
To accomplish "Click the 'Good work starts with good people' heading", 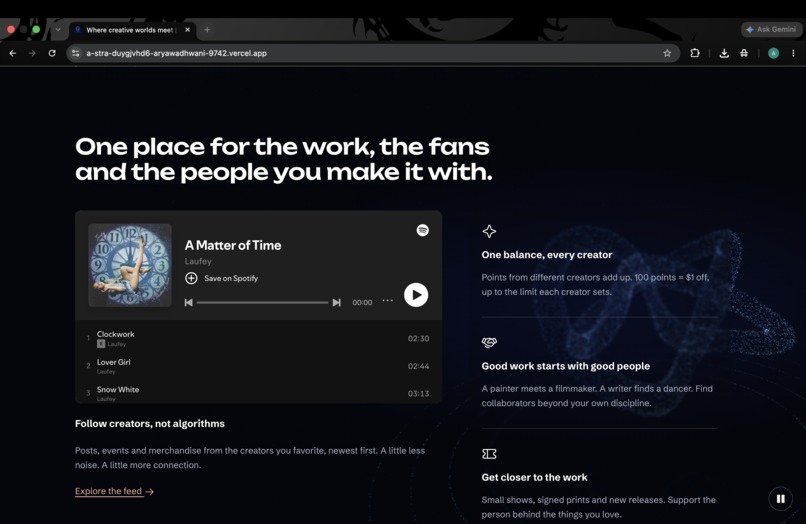I will click(565, 366).
